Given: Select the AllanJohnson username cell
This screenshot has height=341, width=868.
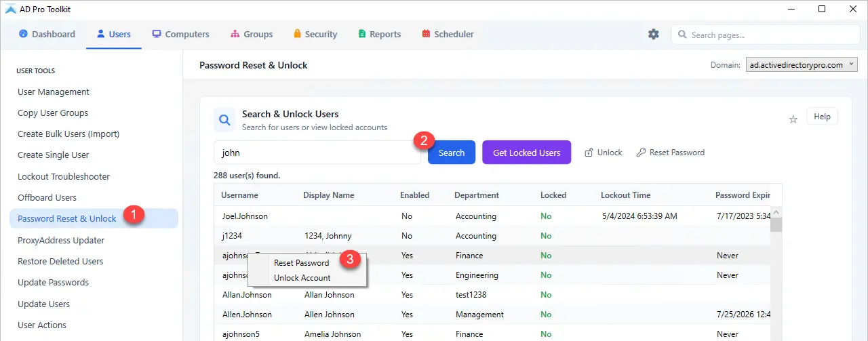Looking at the screenshot, I should 247,295.
